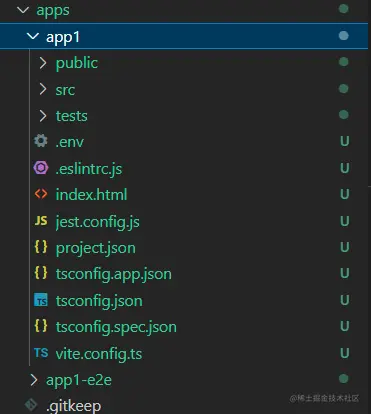Open the tests folder
The height and width of the screenshot is (414, 371).
71,116
